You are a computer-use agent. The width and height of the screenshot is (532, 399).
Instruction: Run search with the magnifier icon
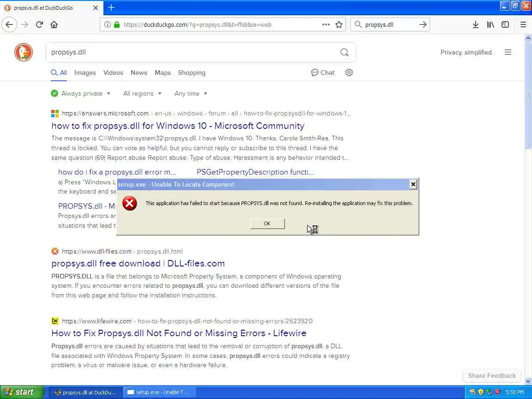point(345,52)
